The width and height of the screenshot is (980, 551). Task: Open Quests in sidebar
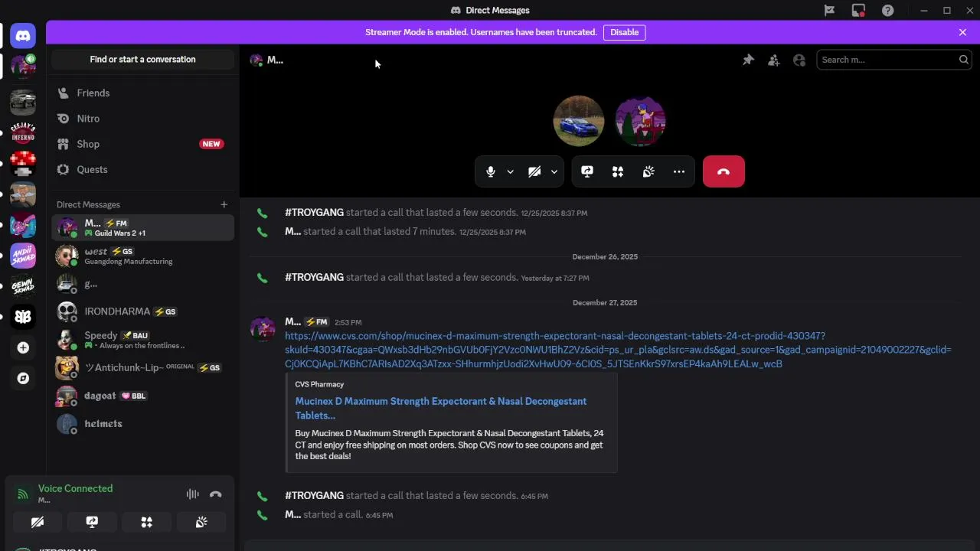[142, 169]
